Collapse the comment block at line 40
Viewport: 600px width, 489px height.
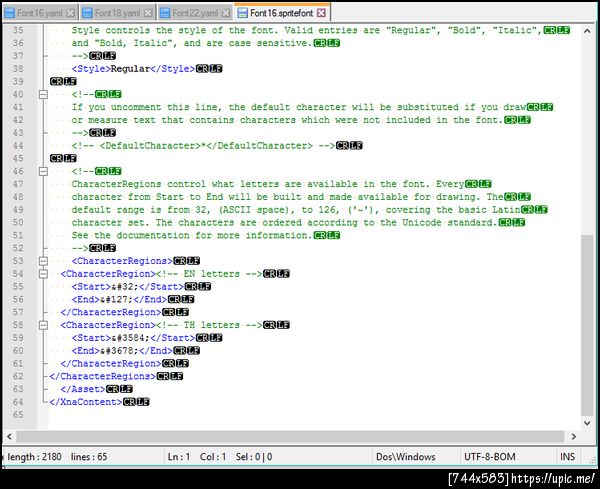tap(43, 94)
